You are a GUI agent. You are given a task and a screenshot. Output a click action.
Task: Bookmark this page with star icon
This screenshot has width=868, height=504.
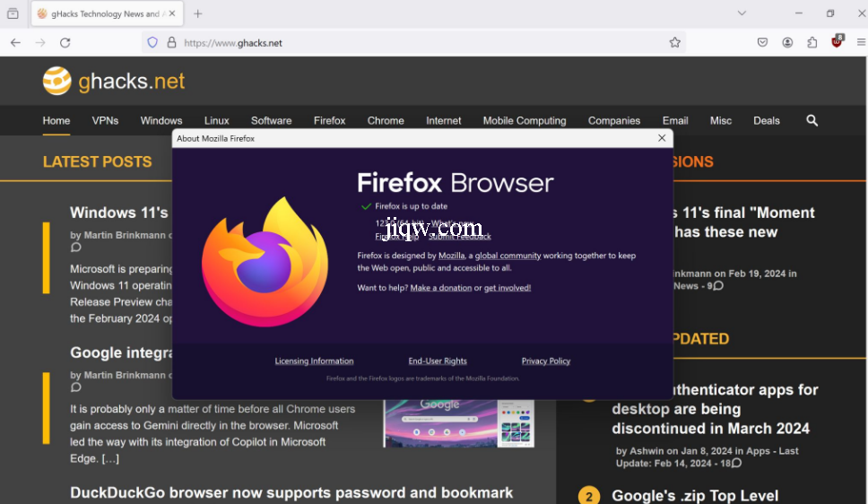coord(675,43)
